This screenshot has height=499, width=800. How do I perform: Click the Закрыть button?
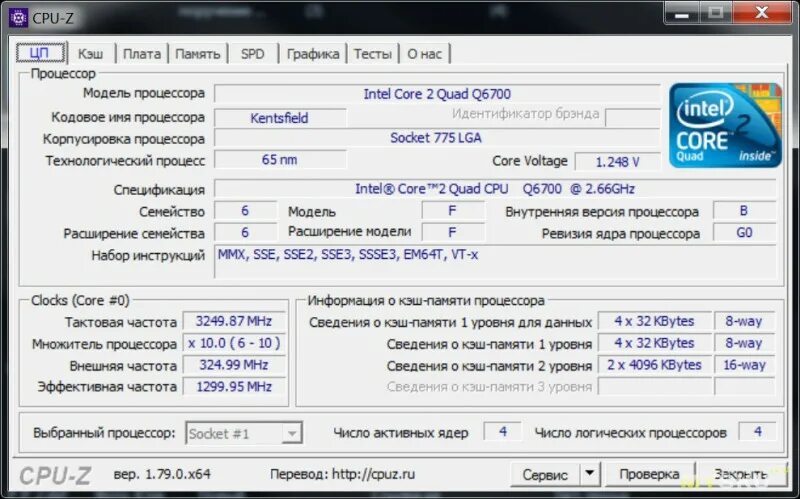click(740, 475)
